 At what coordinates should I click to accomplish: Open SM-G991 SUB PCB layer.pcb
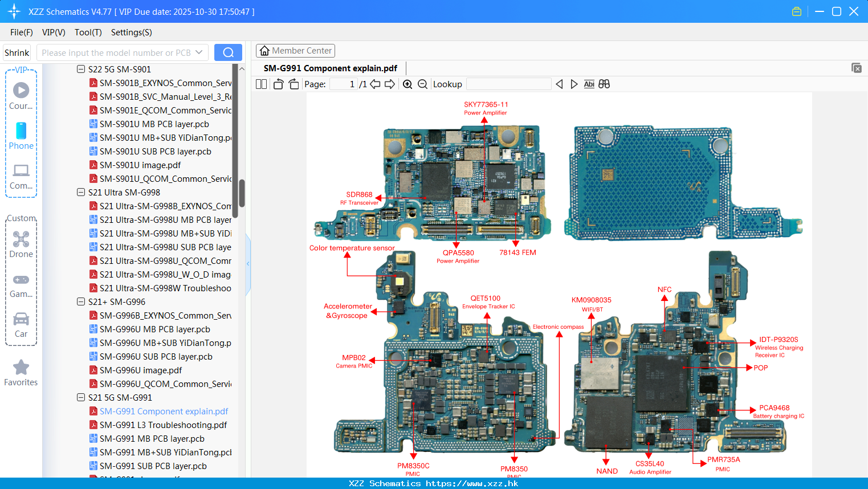pyautogui.click(x=153, y=466)
